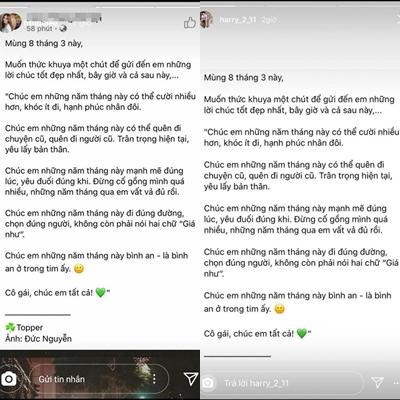Screen dimensions: 400x400
Task: Tap the green heart after the left post's 'Cô gái, chúc em tất cả!'
Action: pos(100,293)
